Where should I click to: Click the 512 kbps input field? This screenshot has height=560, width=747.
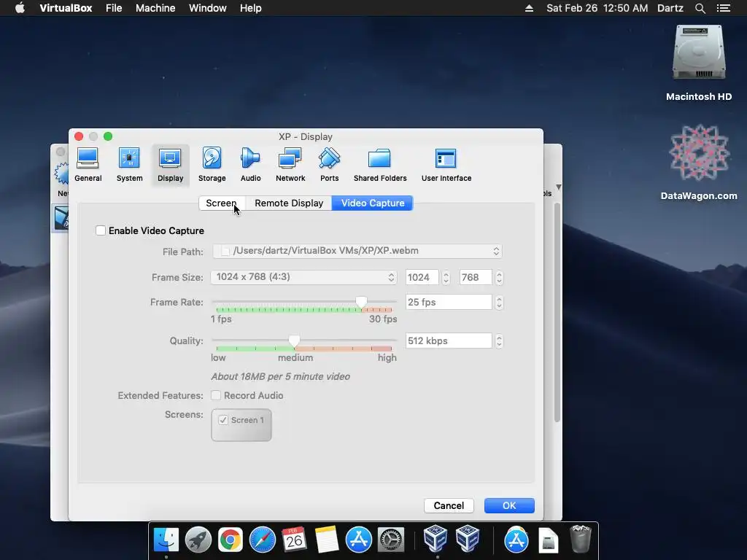(x=449, y=341)
